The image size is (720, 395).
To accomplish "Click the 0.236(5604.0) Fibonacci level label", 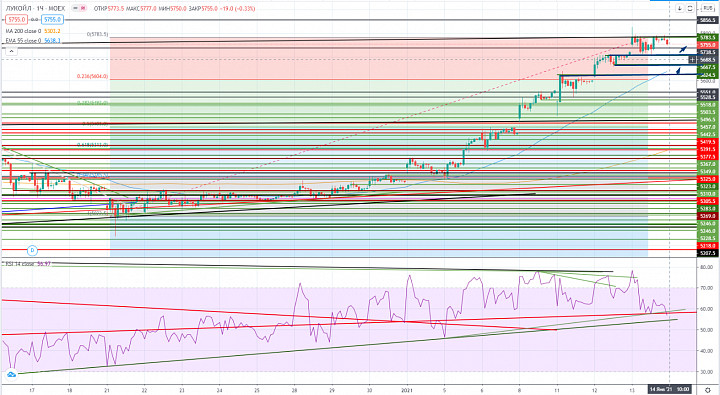I will 92,76.
